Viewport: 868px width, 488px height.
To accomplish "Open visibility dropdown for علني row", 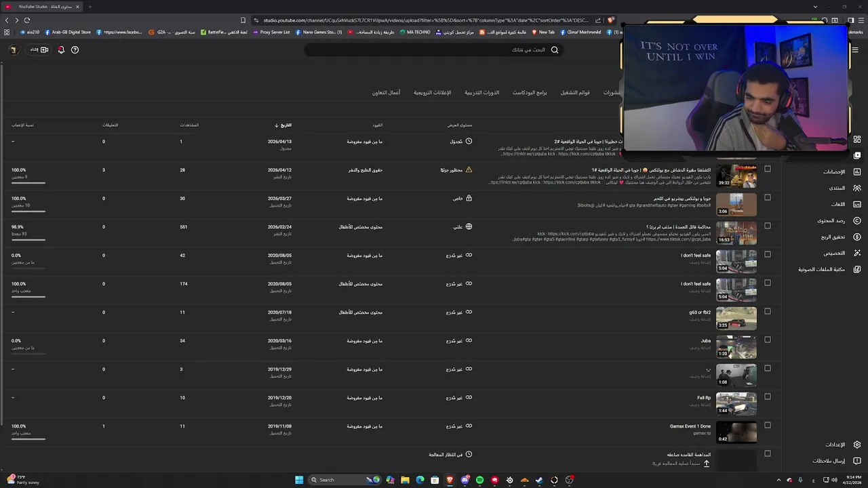I will tap(462, 227).
